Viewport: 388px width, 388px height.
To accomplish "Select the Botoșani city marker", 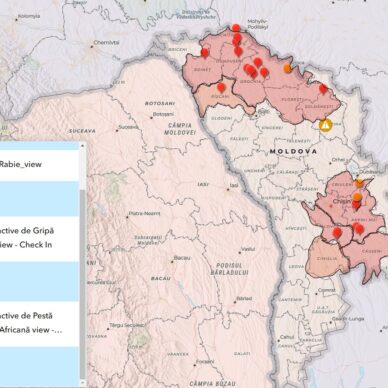I will (x=152, y=117).
